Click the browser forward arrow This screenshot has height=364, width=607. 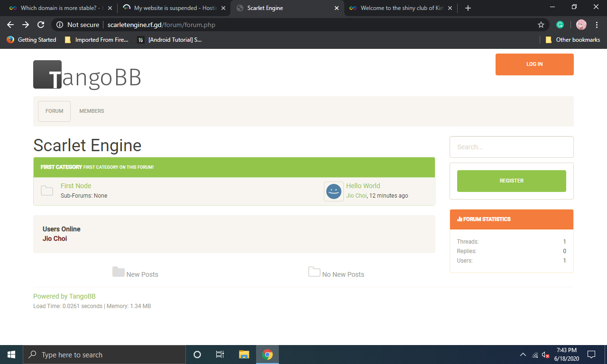point(26,25)
